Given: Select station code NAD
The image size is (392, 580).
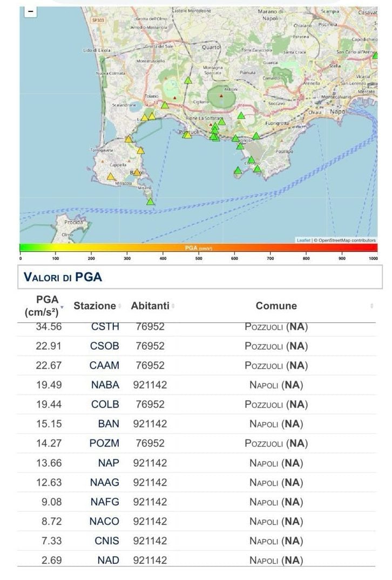Looking at the screenshot, I should pyautogui.click(x=108, y=561).
